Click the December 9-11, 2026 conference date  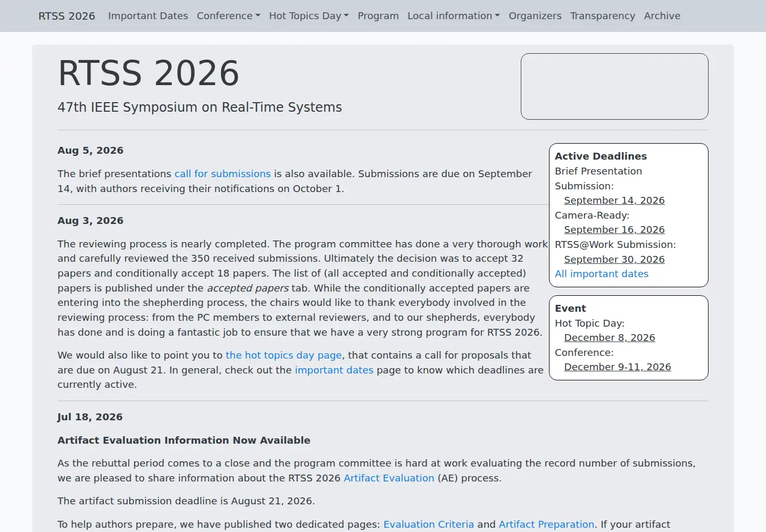pos(618,367)
